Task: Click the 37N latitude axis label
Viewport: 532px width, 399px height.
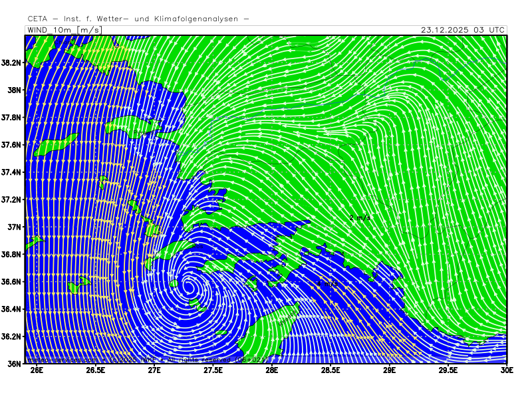Action: tap(15, 227)
